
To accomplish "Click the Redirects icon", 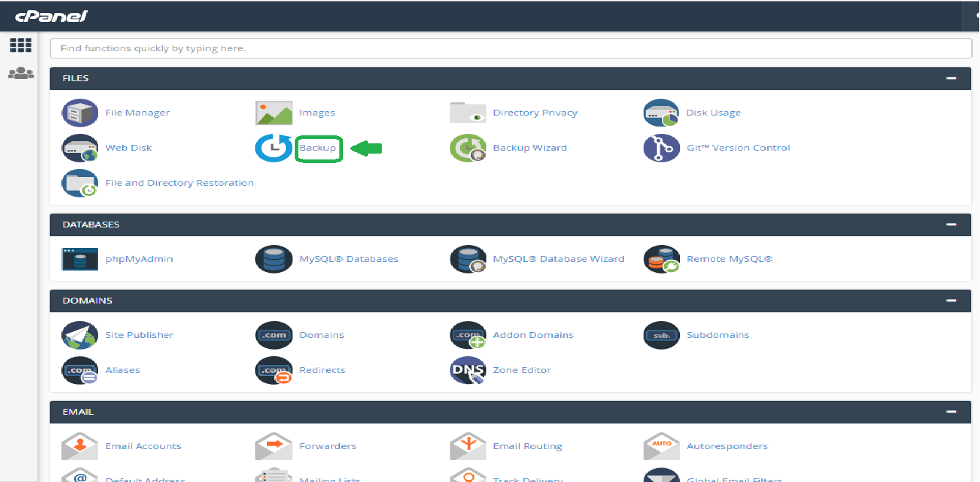I will (x=274, y=370).
